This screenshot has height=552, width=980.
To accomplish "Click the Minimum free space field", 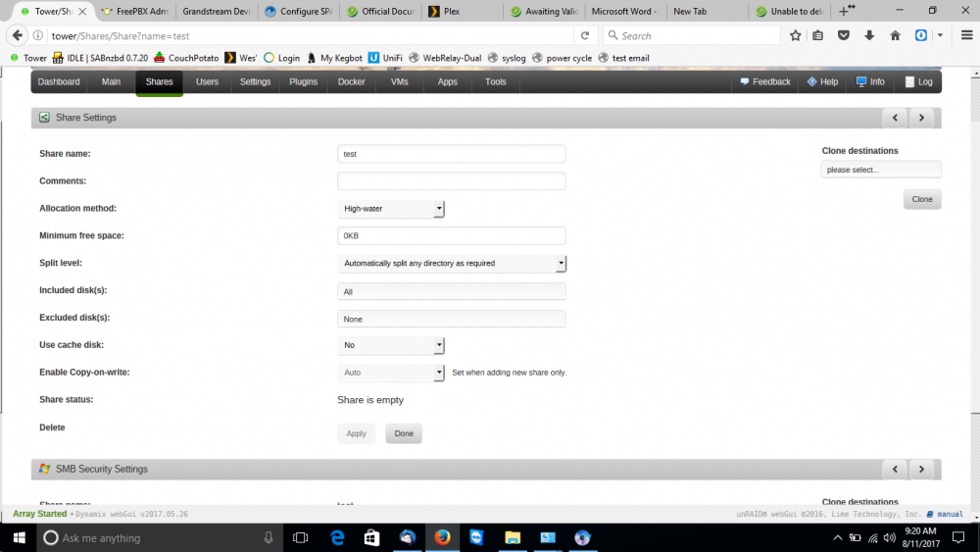I will tap(451, 235).
